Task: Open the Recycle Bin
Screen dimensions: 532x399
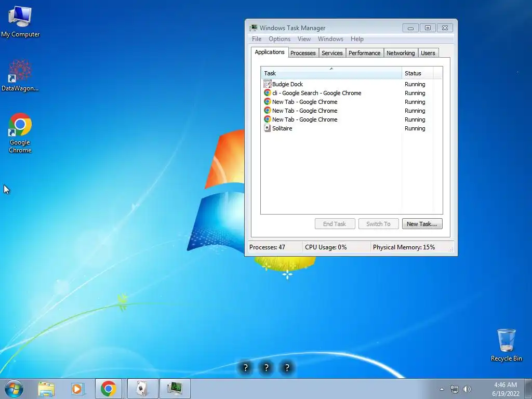Action: (506, 345)
